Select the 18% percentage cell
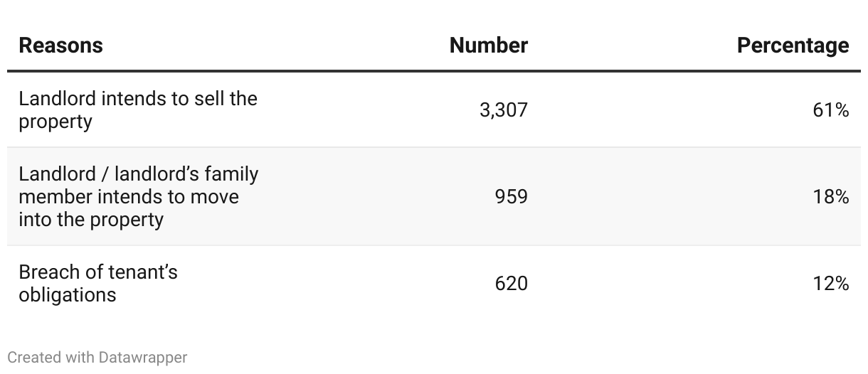 [831, 197]
